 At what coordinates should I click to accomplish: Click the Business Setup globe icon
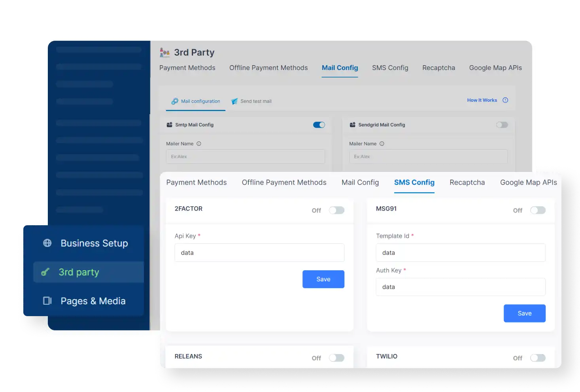point(47,243)
